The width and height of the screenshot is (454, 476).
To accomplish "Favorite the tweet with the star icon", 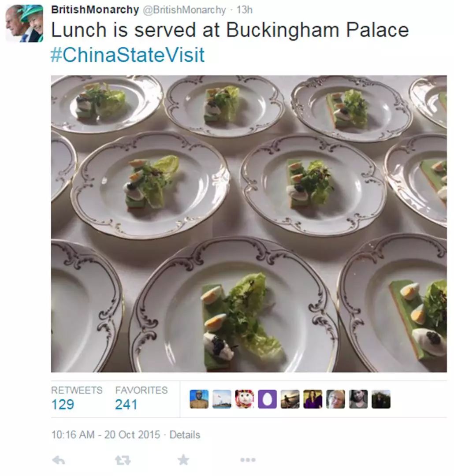I will (x=183, y=460).
